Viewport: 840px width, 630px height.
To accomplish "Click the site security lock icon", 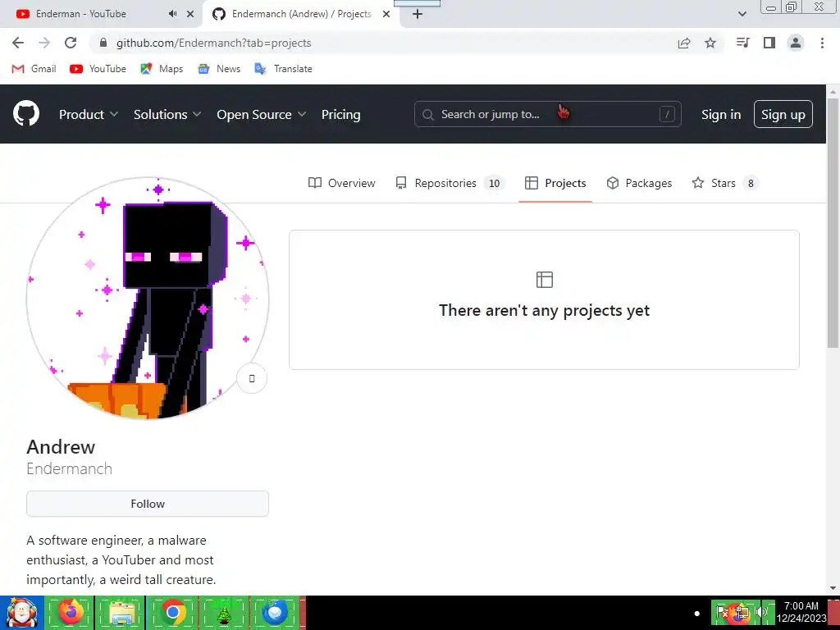I will (x=104, y=43).
